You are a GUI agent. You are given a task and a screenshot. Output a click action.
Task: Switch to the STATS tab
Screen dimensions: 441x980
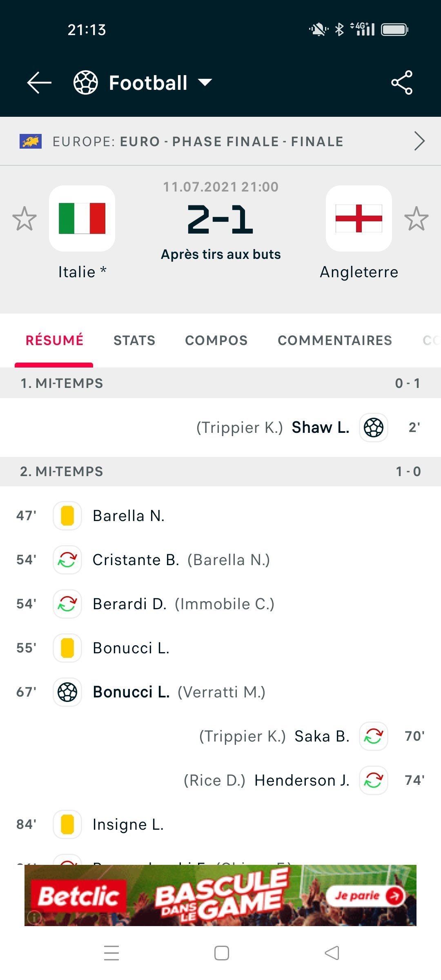(x=134, y=340)
